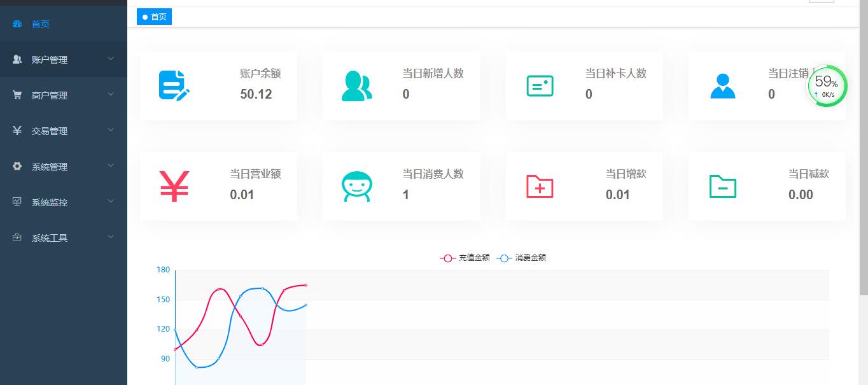Switch to the 首页 tab at the top
Viewport: 868px width, 385px height.
pyautogui.click(x=154, y=17)
